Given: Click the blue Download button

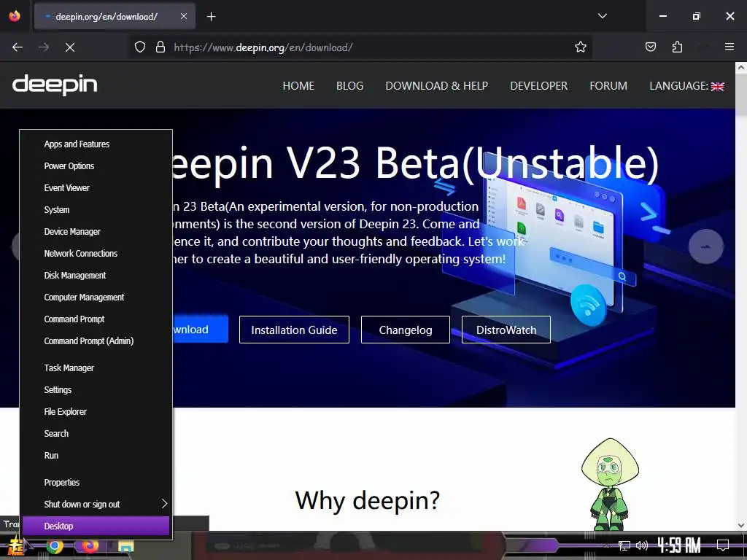Looking at the screenshot, I should (x=200, y=329).
